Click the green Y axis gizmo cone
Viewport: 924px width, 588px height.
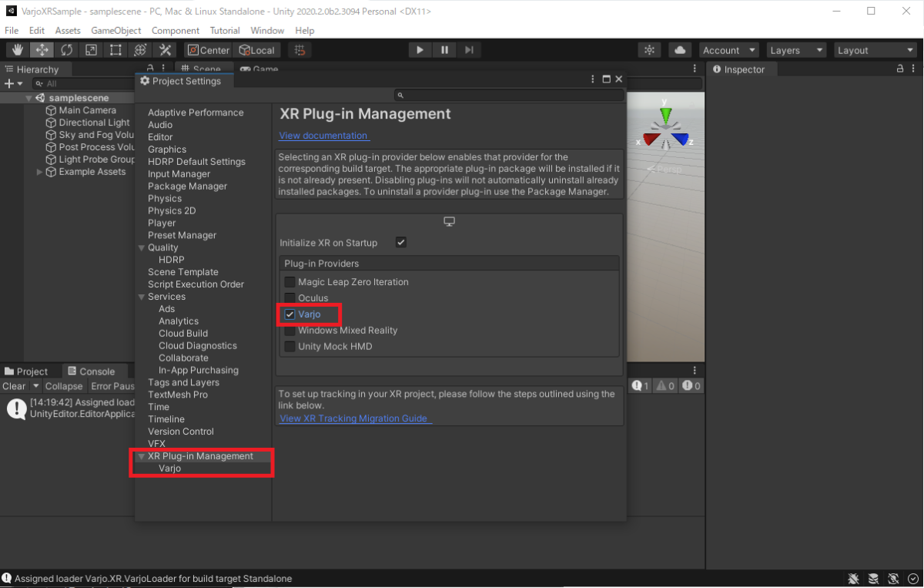pyautogui.click(x=666, y=116)
